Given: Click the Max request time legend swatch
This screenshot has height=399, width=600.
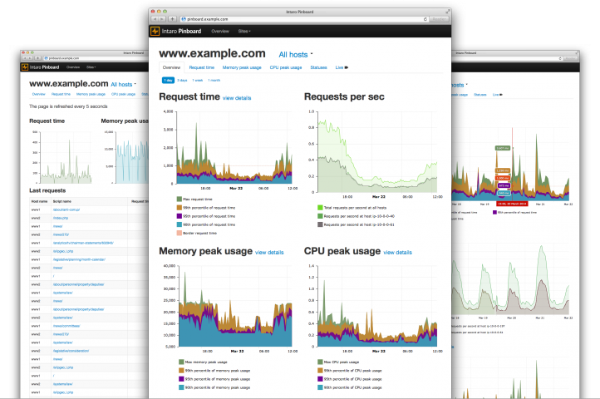Looking at the screenshot, I should pyautogui.click(x=179, y=199).
